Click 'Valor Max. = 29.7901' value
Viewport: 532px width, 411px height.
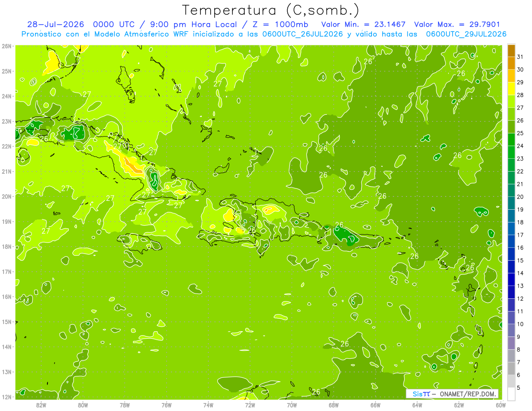click(457, 24)
